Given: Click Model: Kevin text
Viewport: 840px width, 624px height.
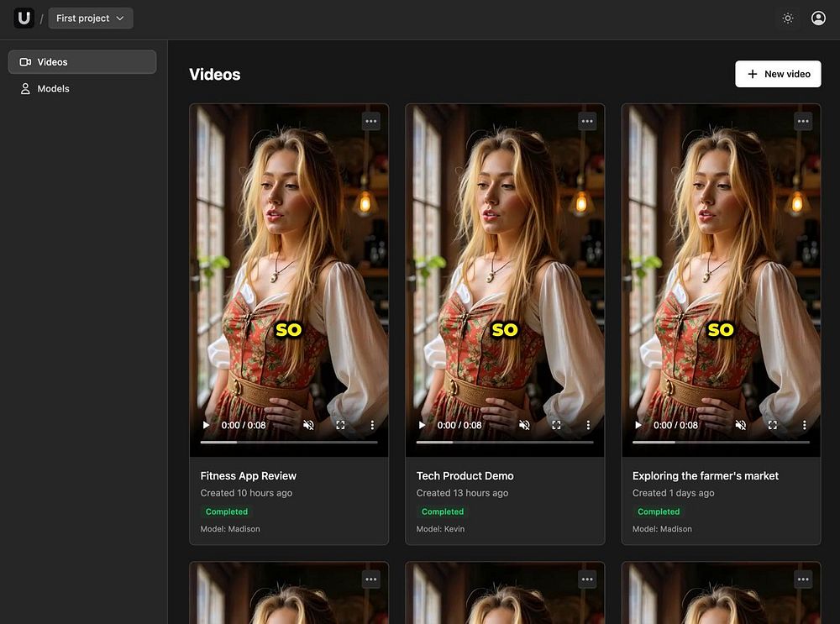Looking at the screenshot, I should 440,528.
